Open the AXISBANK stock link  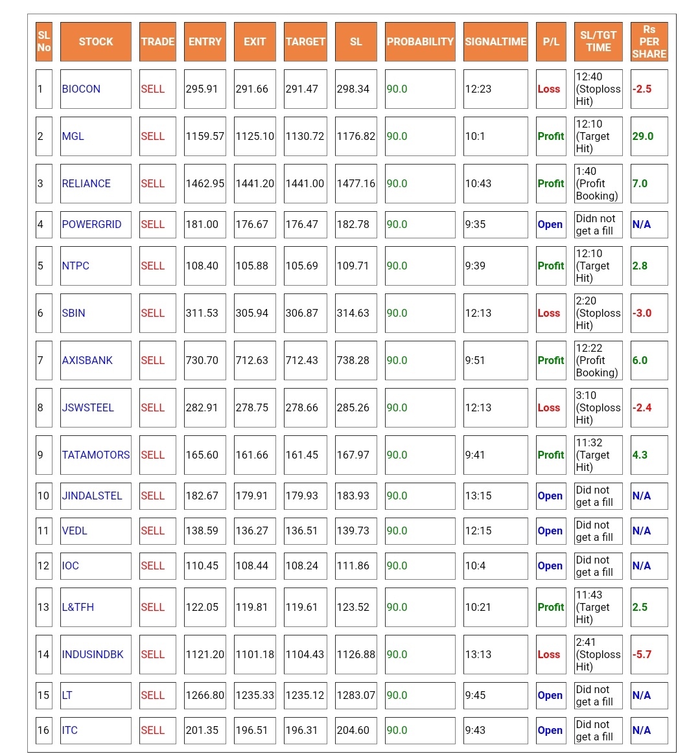[x=87, y=360]
